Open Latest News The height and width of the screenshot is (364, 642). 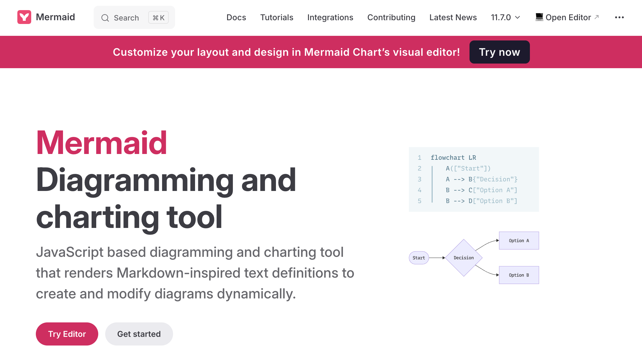tap(453, 17)
